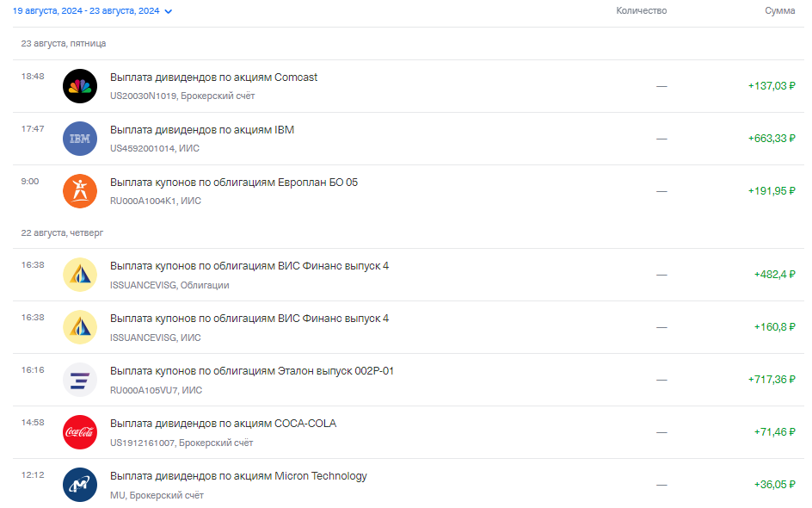
Task: Click the subtitle US4592001014, ИИС
Action: tap(154, 148)
